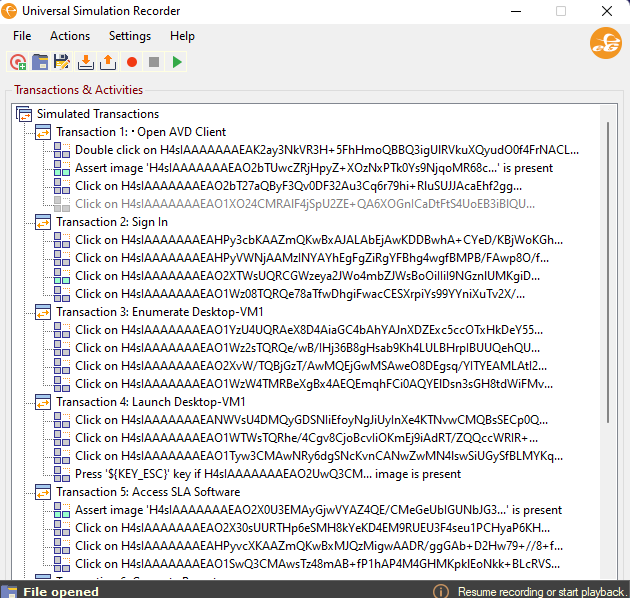
Task: Open the File menu
Action: click(x=22, y=36)
